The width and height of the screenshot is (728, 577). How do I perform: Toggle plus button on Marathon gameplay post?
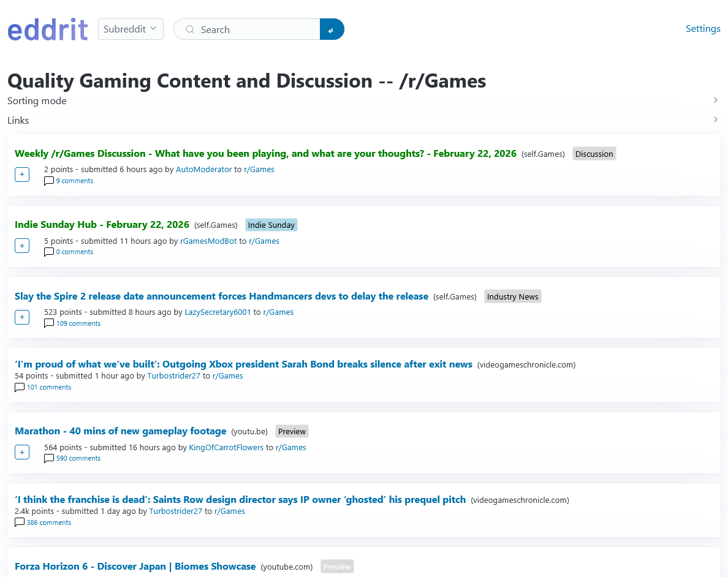pos(22,453)
